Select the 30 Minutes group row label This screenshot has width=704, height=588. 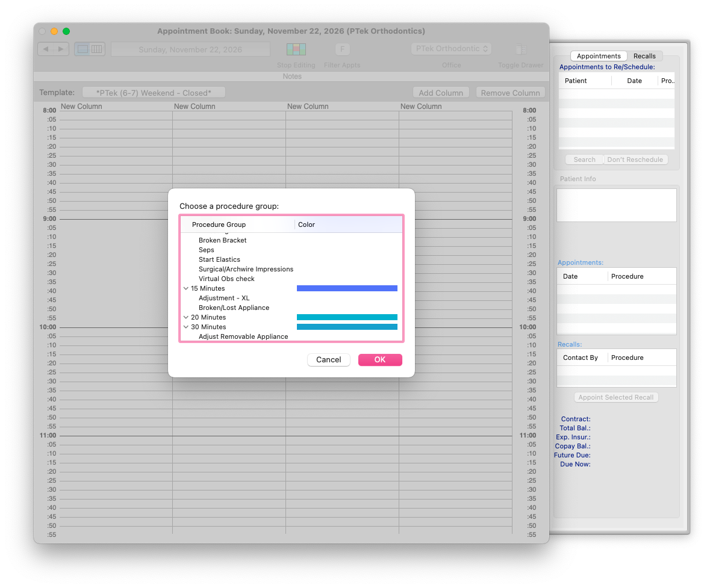(x=208, y=327)
